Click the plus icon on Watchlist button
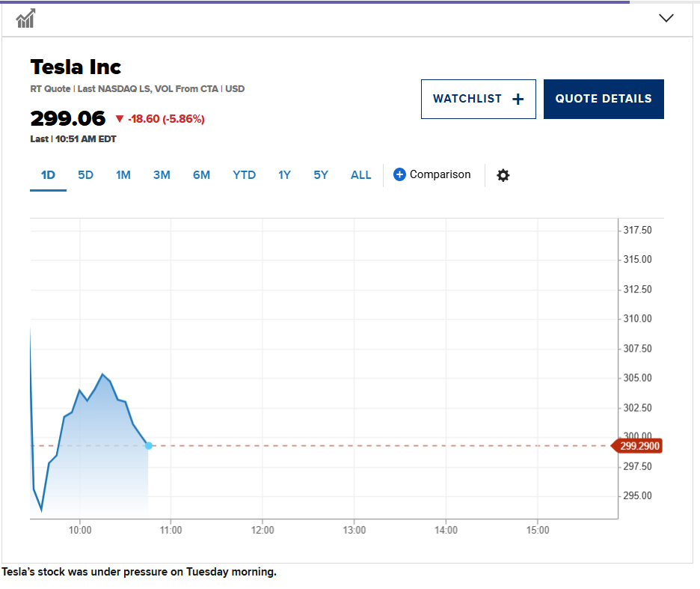The image size is (700, 589). click(x=518, y=100)
